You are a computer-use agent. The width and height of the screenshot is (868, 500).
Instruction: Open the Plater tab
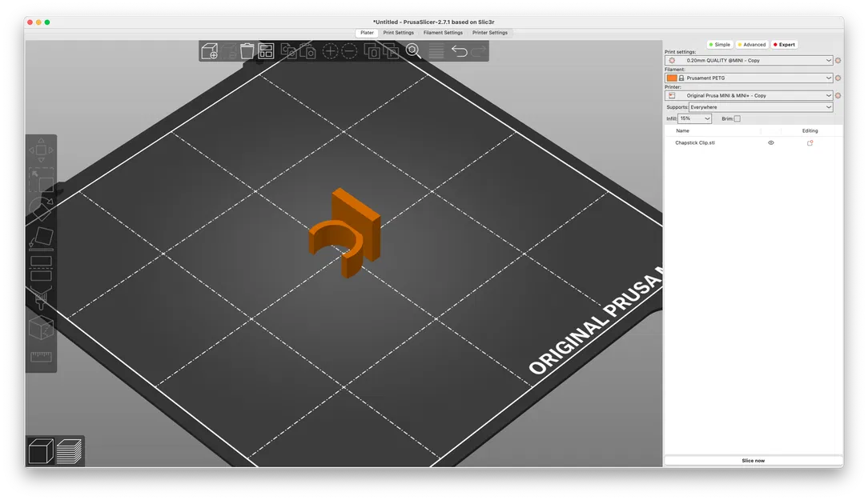point(367,33)
